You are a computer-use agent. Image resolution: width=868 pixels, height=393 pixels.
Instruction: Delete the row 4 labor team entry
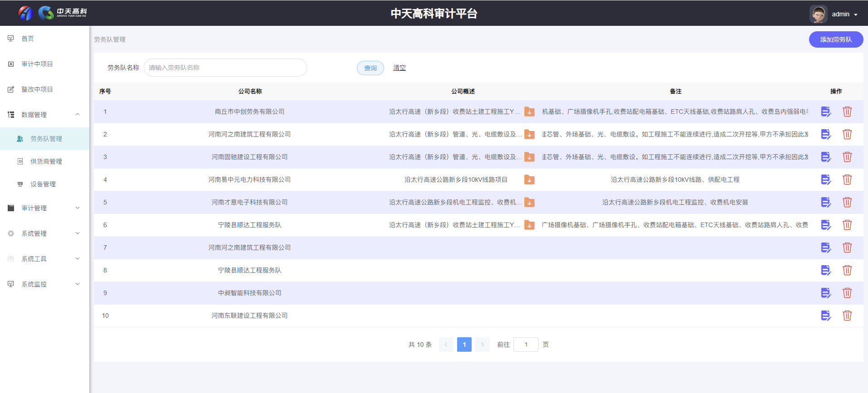(x=847, y=180)
